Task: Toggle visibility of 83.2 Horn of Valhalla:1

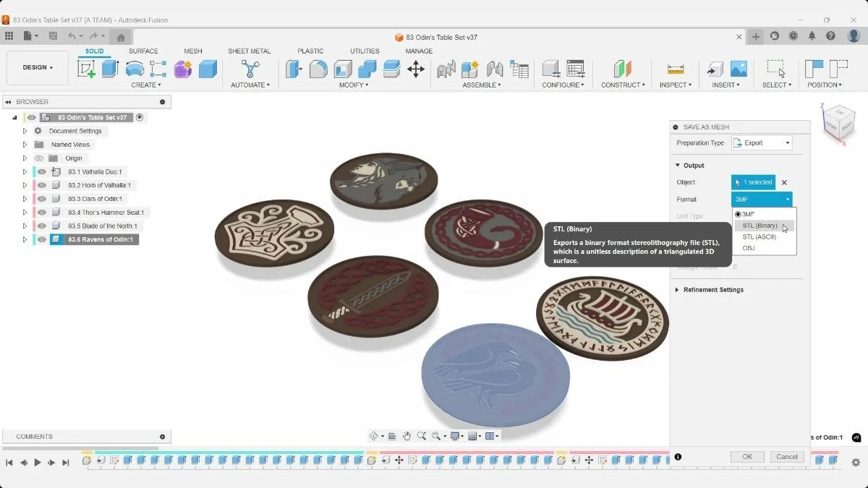Action: pyautogui.click(x=42, y=185)
